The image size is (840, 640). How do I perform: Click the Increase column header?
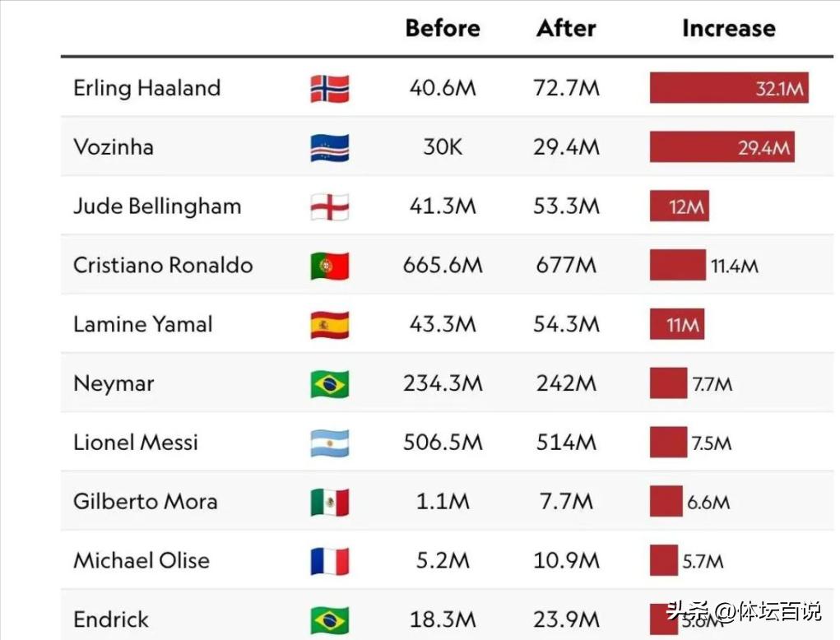[729, 29]
